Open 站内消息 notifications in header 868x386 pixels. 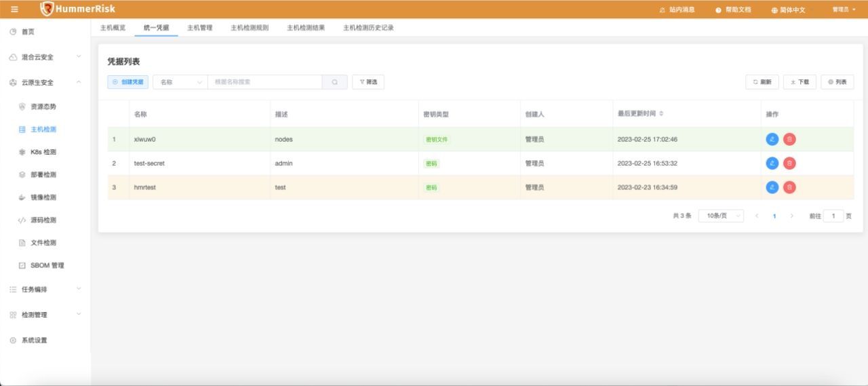pos(677,9)
